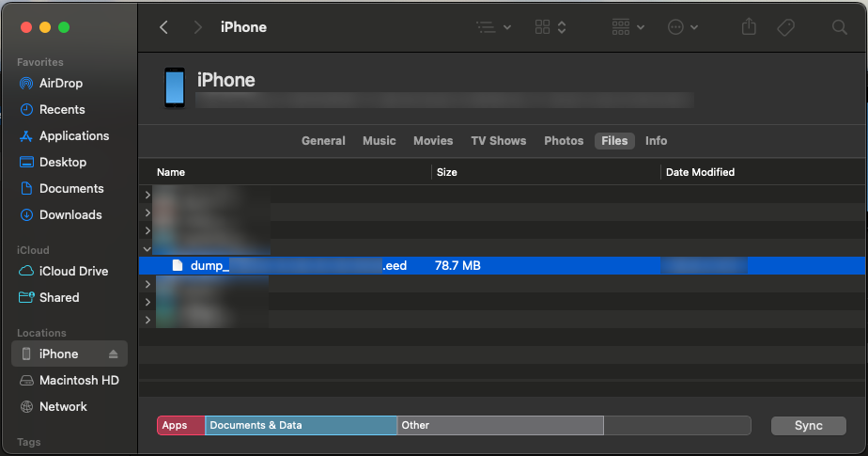Open AirDrop in the sidebar
868x456 pixels.
click(60, 83)
